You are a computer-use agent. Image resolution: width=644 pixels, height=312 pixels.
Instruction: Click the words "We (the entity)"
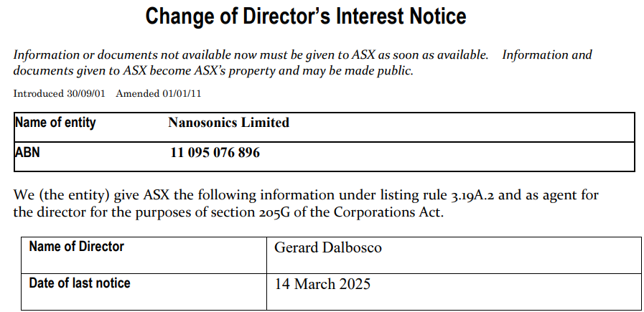coord(55,196)
